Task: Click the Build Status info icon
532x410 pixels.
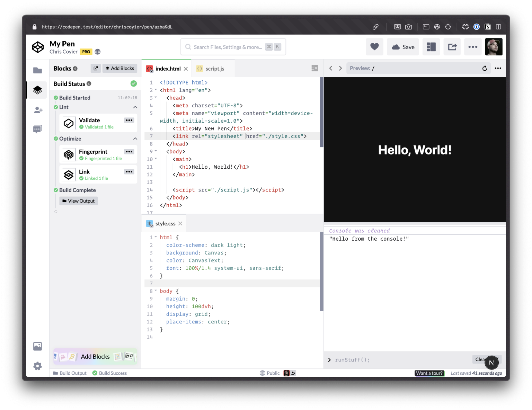Action: pyautogui.click(x=89, y=83)
